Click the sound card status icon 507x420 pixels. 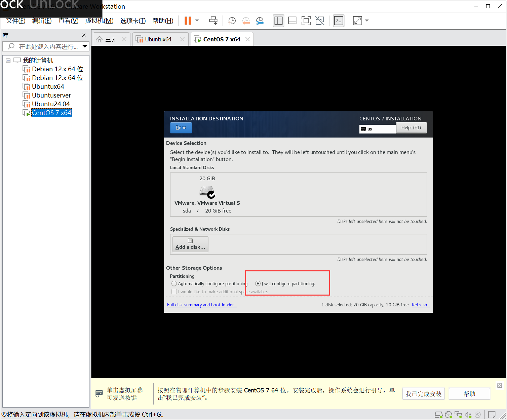pos(468,415)
